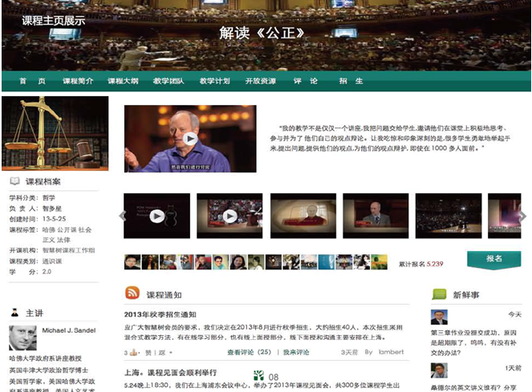Click the first enrolled student avatar
The image size is (532, 392).
tap(132, 262)
